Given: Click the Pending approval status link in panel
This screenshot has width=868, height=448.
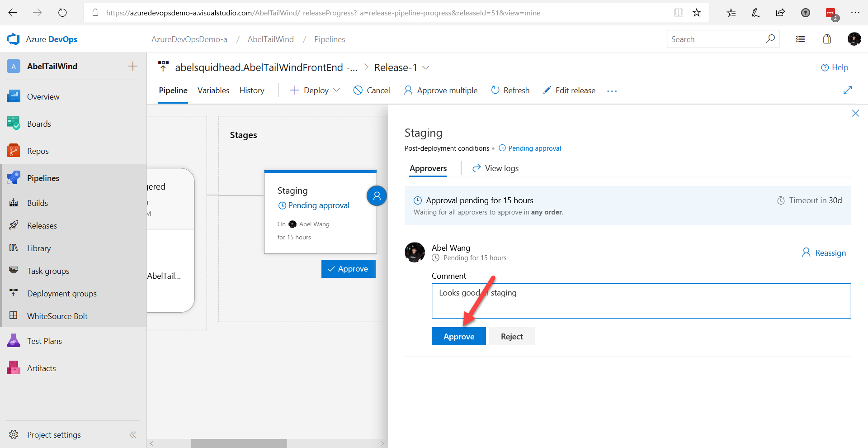Looking at the screenshot, I should click(x=530, y=148).
